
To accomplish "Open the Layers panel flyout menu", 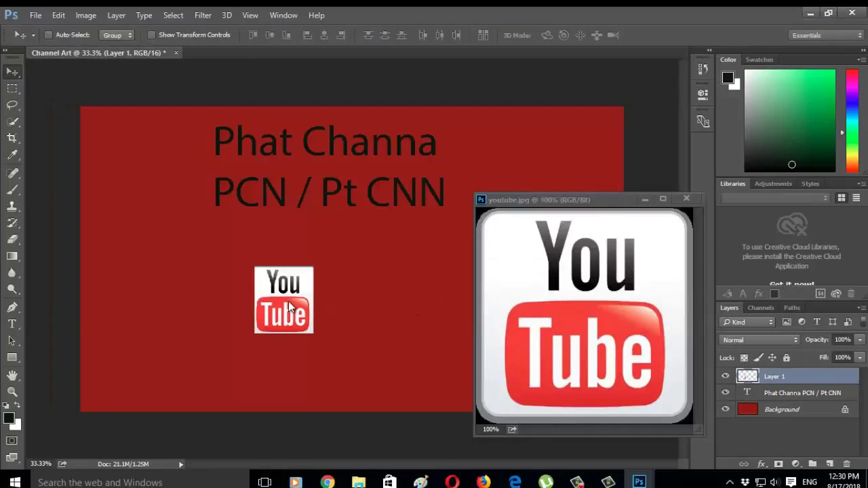I will pos(861,308).
